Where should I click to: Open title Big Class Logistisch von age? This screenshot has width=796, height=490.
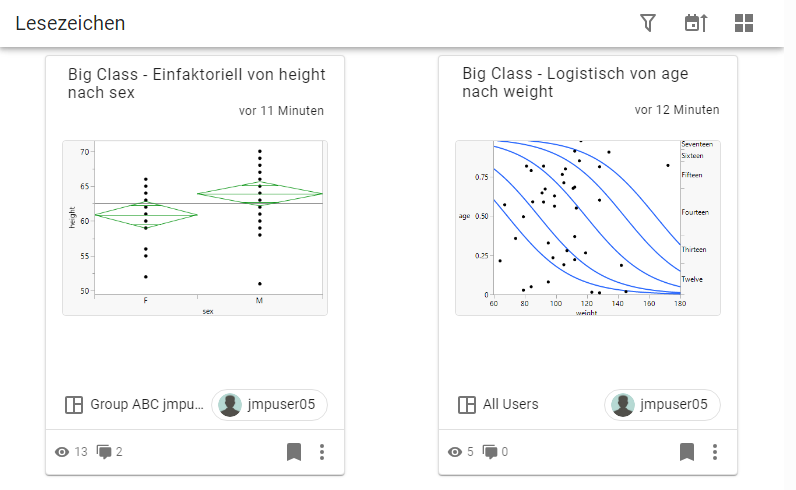(x=575, y=83)
